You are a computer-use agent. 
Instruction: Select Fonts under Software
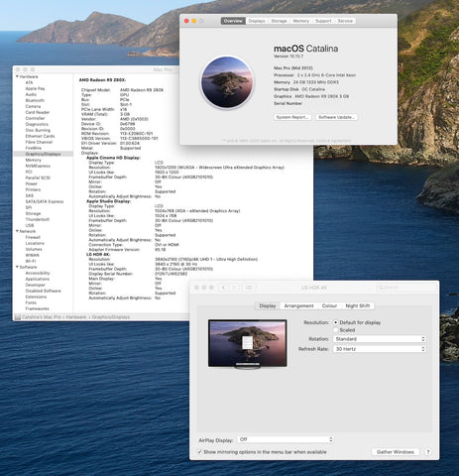(x=31, y=302)
